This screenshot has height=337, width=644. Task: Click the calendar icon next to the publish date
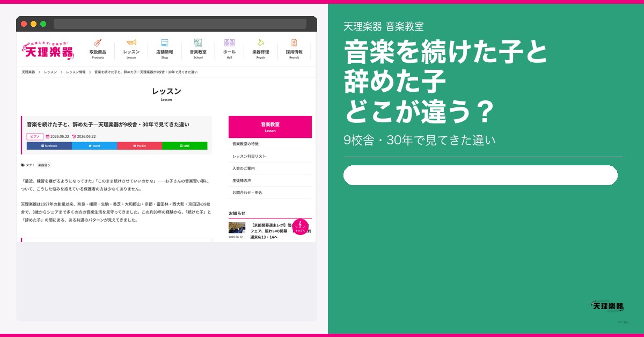tap(47, 136)
